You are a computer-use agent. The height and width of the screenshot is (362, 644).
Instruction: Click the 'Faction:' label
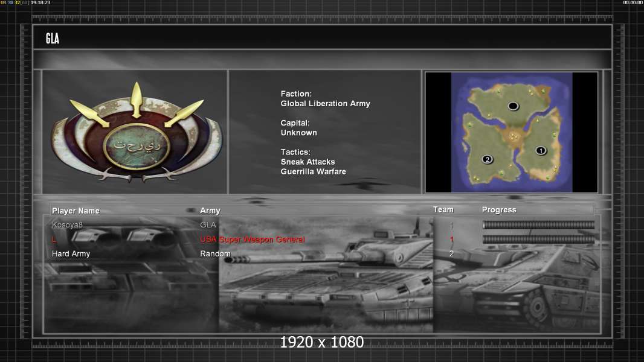[295, 94]
